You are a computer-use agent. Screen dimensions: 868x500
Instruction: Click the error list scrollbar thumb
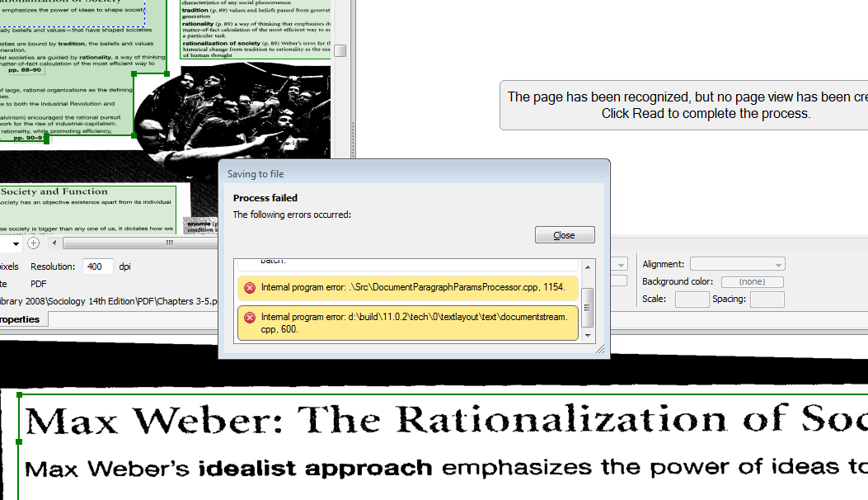tap(588, 308)
